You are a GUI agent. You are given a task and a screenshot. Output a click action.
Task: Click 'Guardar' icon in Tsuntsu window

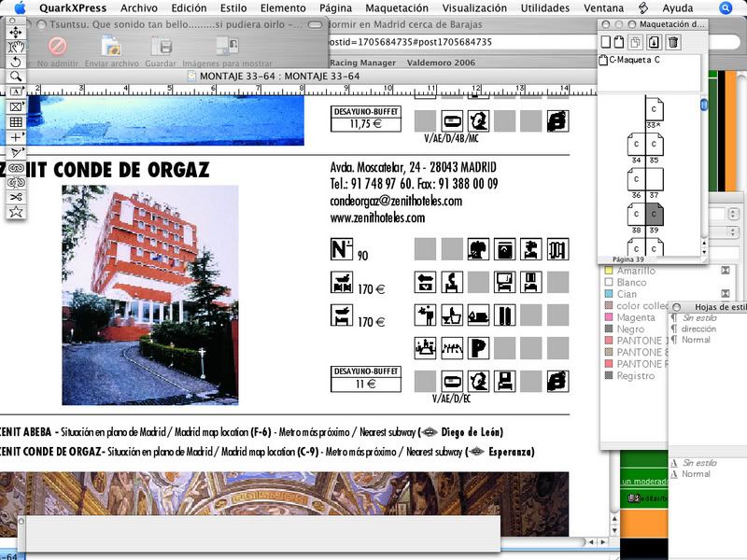click(x=161, y=46)
